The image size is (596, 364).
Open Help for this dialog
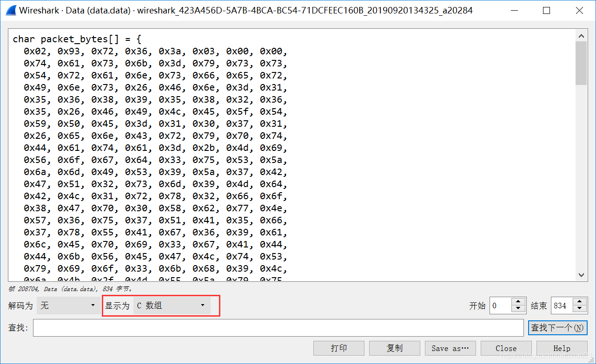[562, 348]
